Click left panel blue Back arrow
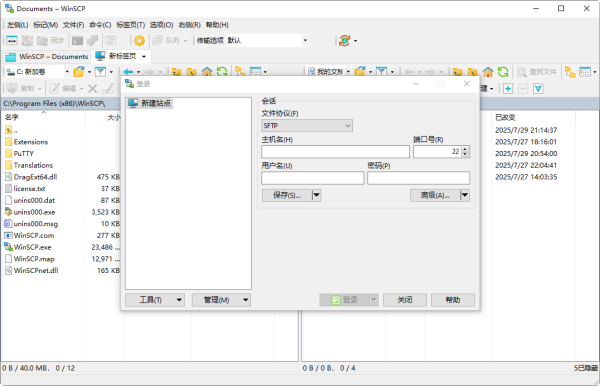The image size is (600, 386). pyautogui.click(x=128, y=72)
